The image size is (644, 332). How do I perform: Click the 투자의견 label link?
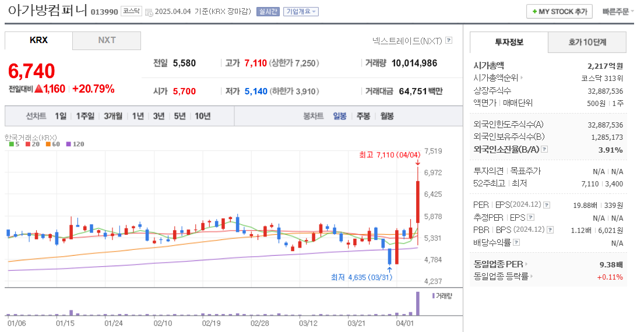coord(488,171)
